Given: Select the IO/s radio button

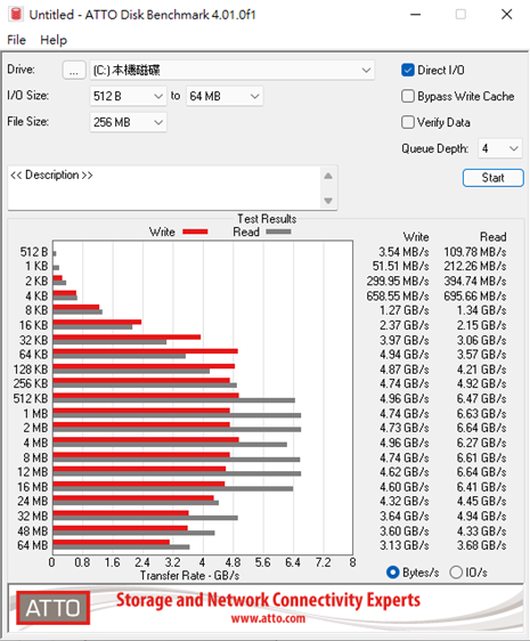Looking at the screenshot, I should (x=456, y=572).
